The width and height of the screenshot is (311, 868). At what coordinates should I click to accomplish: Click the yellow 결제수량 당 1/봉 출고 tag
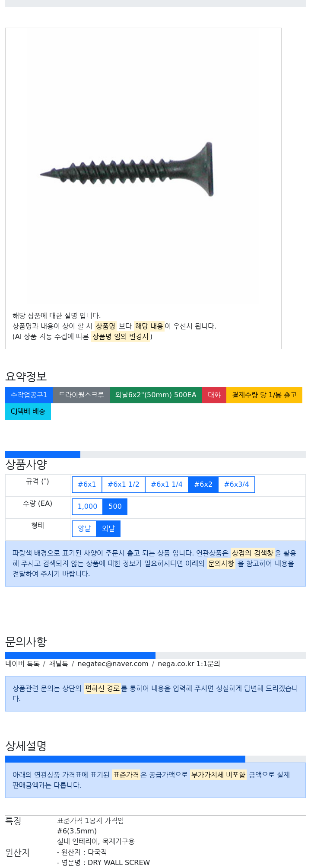pos(264,395)
